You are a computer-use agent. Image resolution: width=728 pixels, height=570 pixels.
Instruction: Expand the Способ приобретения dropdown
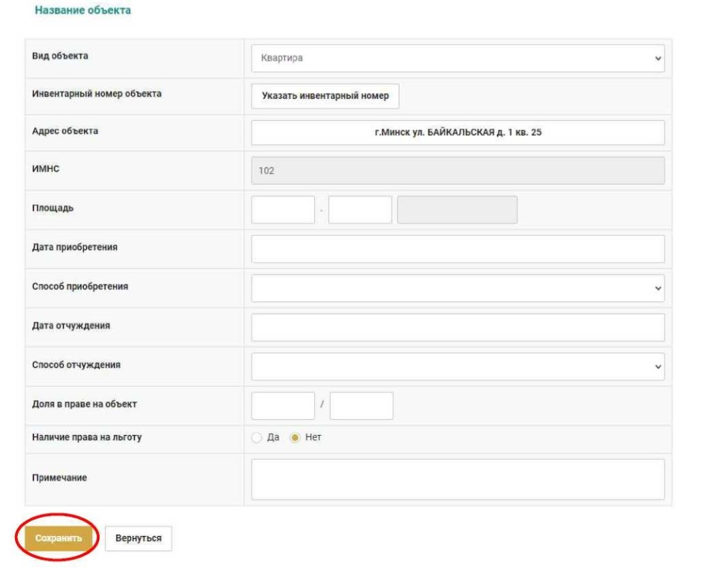pos(458,288)
